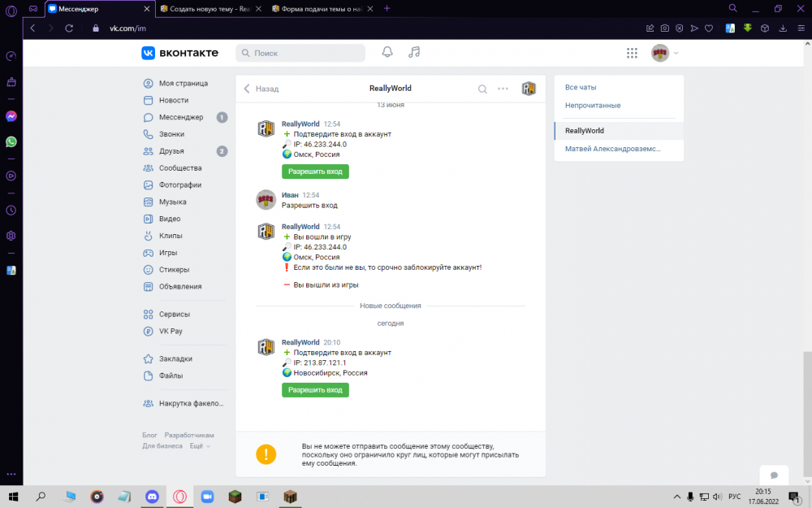Open ReallyWorld chat in right panel
The height and width of the screenshot is (508, 812).
[x=619, y=131]
